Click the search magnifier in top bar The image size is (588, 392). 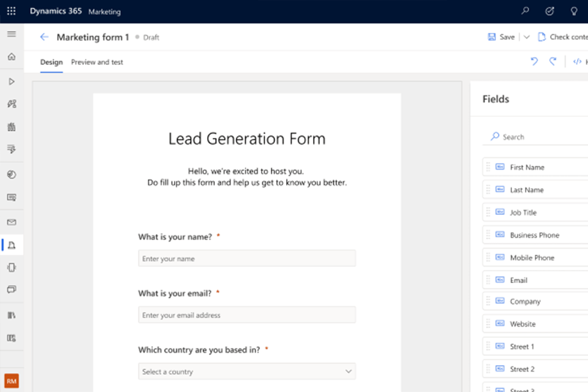tap(525, 11)
